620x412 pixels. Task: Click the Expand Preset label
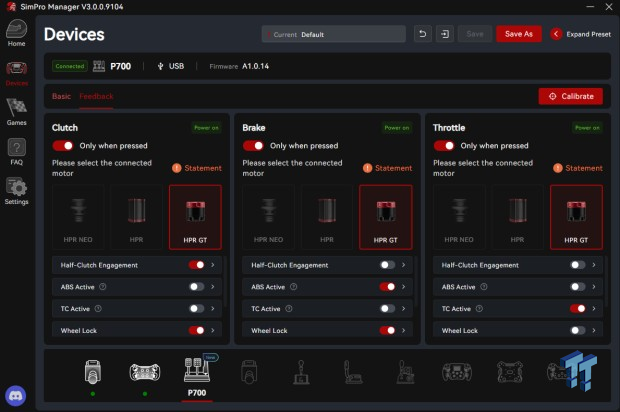(x=588, y=34)
